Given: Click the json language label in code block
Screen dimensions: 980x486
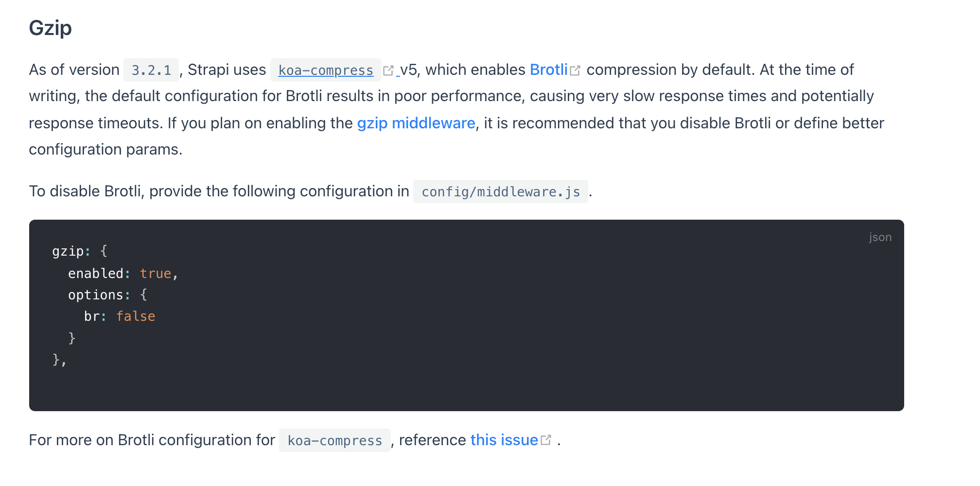Looking at the screenshot, I should [880, 237].
